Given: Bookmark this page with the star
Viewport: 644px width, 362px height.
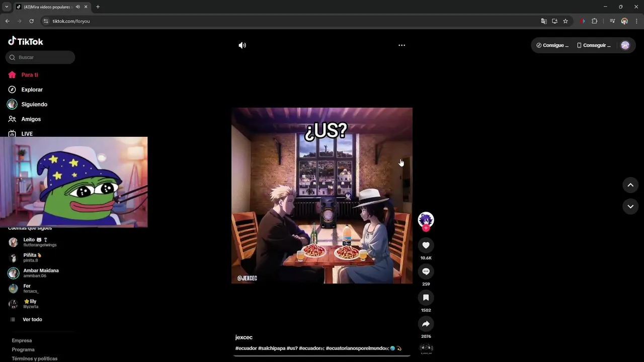Looking at the screenshot, I should (x=566, y=21).
